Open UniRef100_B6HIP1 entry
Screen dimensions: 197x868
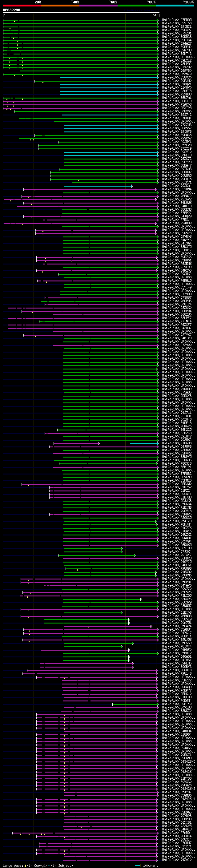[177, 467]
